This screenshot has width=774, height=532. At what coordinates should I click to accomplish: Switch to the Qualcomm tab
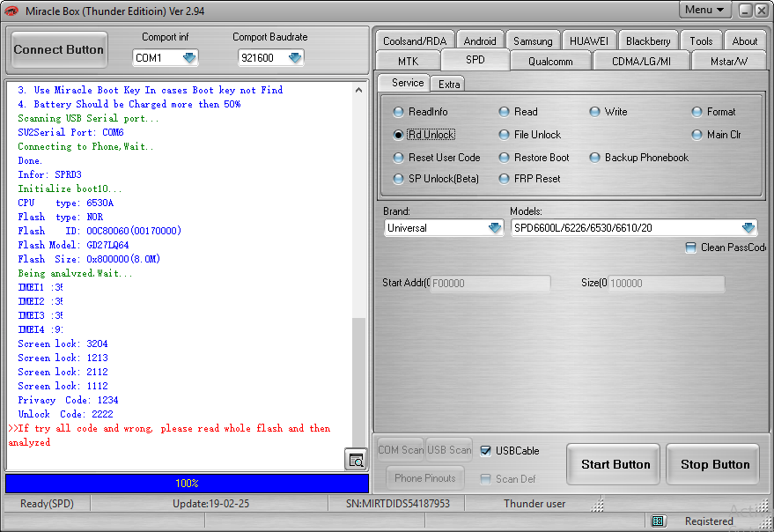[550, 62]
